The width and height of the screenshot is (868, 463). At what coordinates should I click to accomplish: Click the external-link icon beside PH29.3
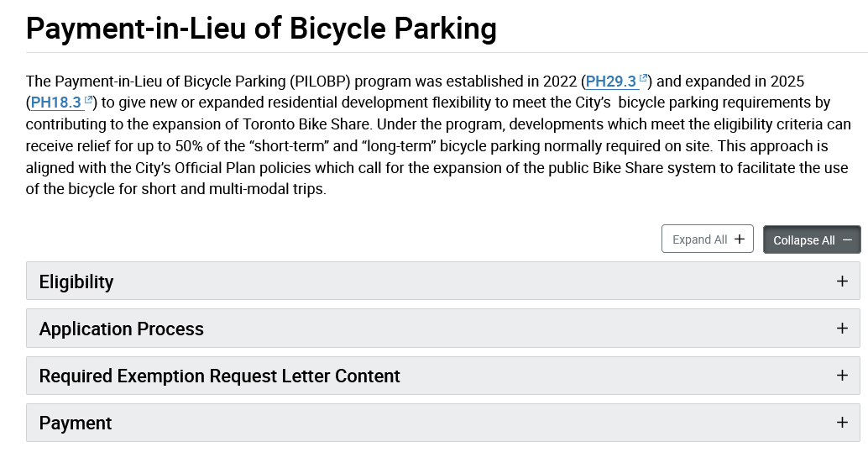tap(644, 79)
